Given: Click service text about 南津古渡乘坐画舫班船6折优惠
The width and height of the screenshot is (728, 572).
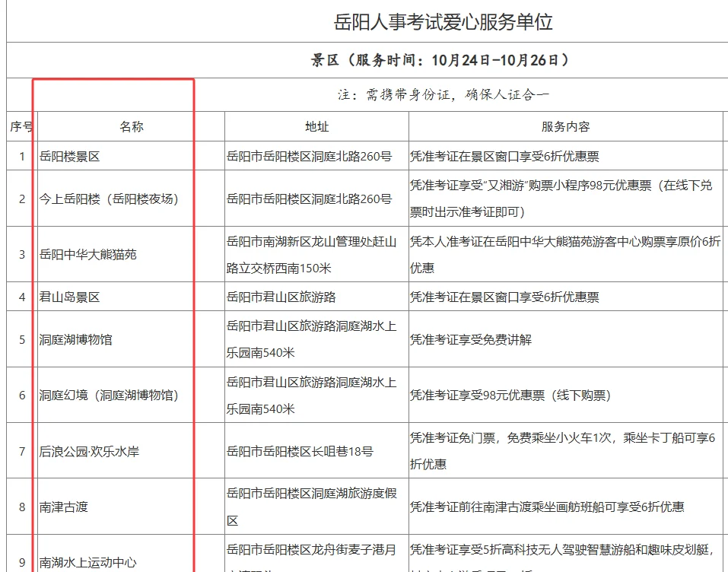Looking at the screenshot, I should click(547, 507).
